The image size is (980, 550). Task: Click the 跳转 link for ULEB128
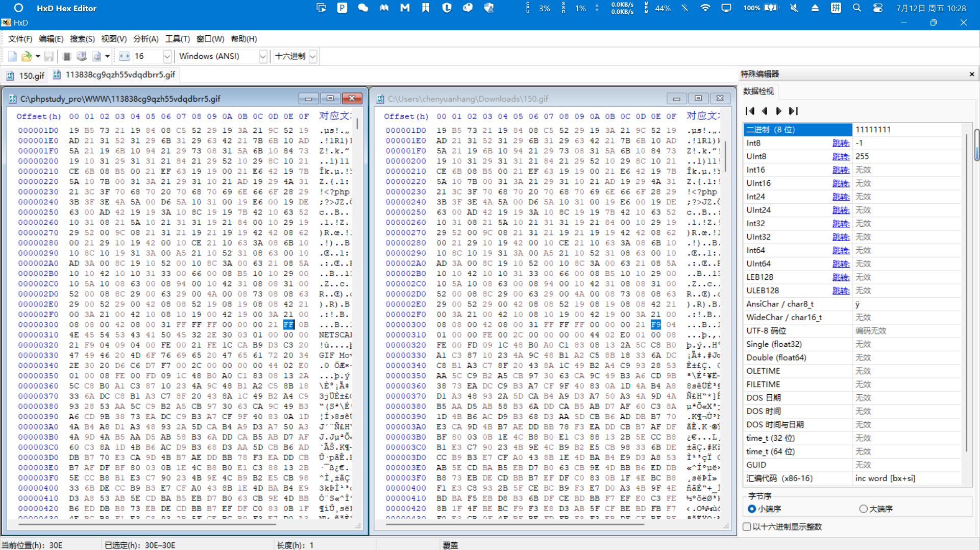point(841,291)
